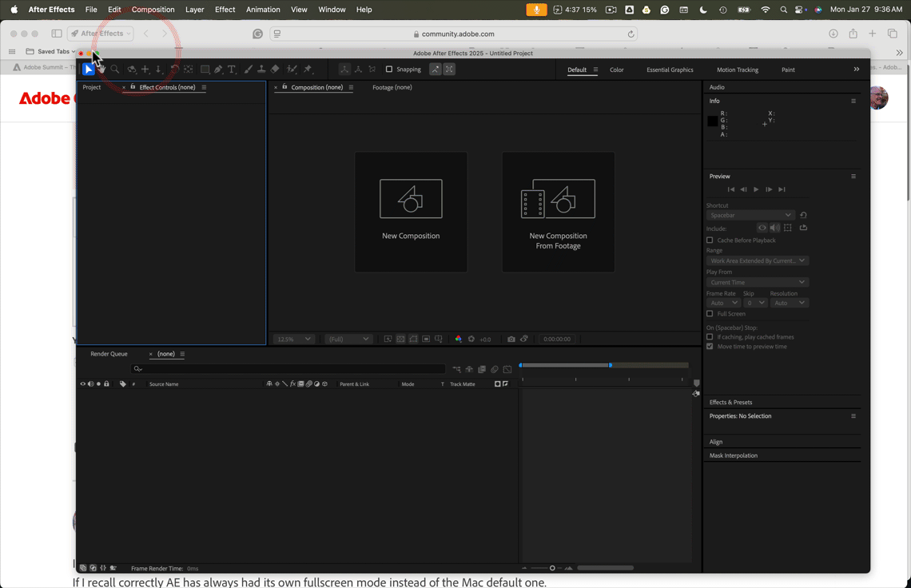This screenshot has height=588, width=911.
Task: Open the Composition menu
Action: 153,10
